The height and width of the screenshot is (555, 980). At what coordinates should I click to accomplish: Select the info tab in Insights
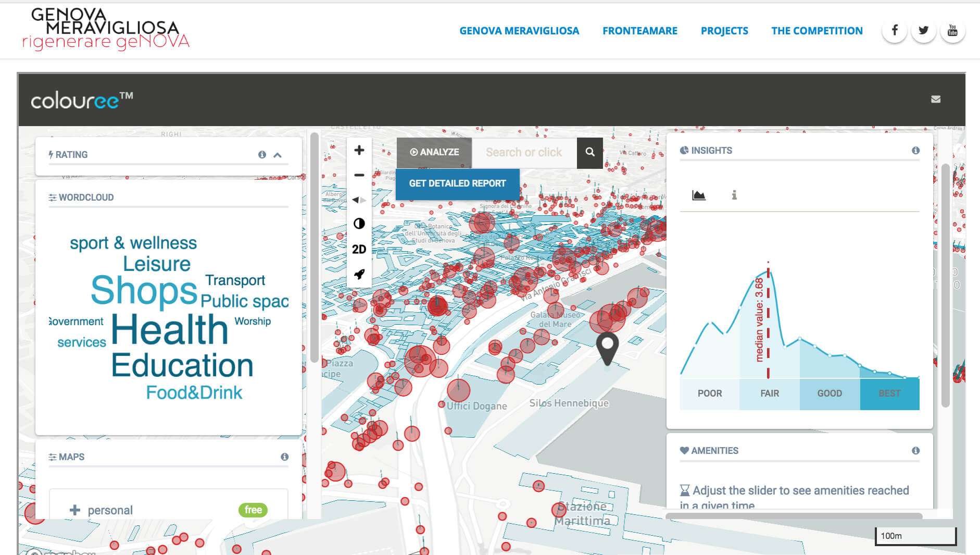point(734,195)
